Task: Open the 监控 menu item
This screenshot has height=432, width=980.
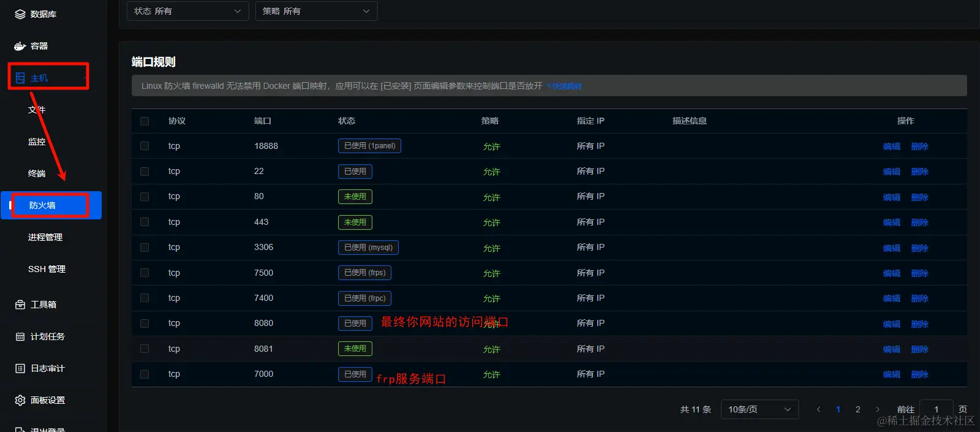Action: pyautogui.click(x=37, y=142)
